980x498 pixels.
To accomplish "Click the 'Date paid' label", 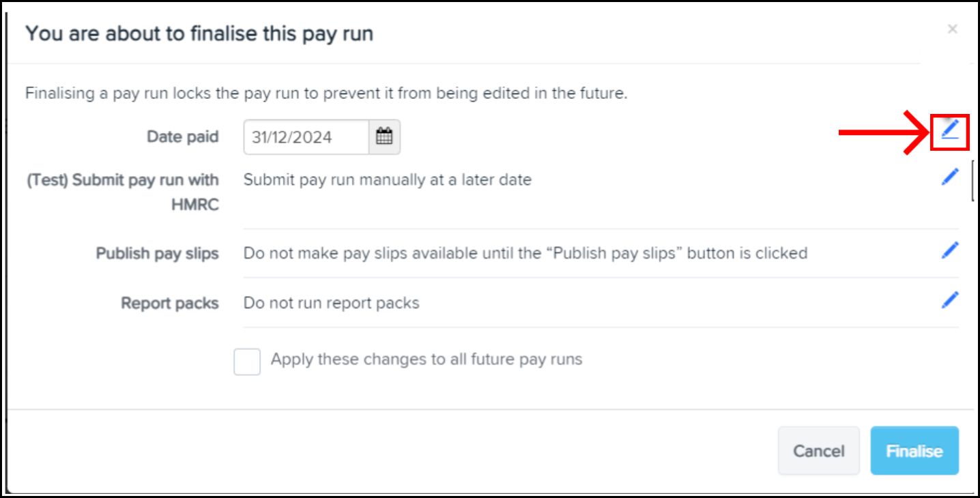I will pyautogui.click(x=182, y=137).
